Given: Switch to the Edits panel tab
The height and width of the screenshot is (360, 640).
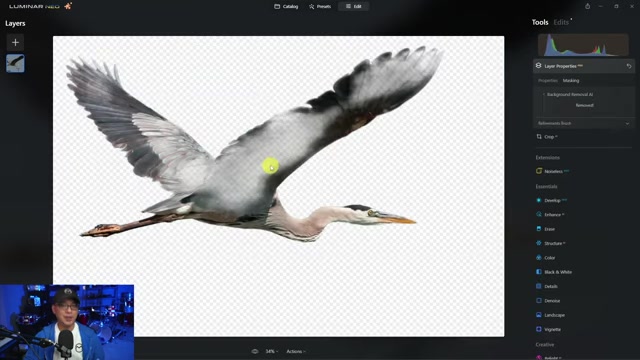Looking at the screenshot, I should point(561,22).
